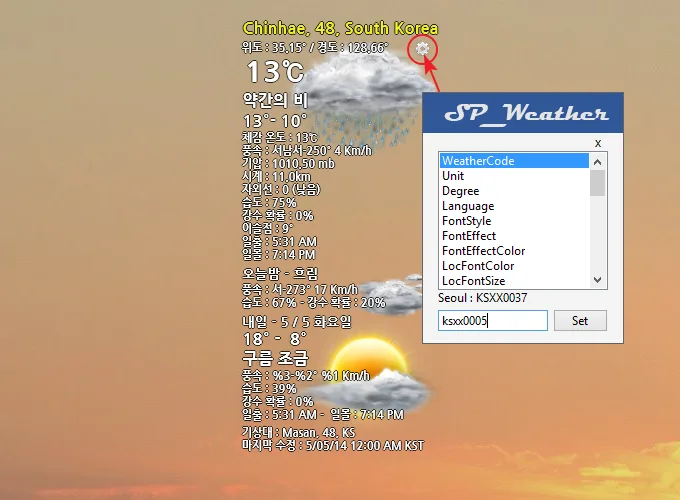
Task: Select the FontEffect entry
Action: 514,236
